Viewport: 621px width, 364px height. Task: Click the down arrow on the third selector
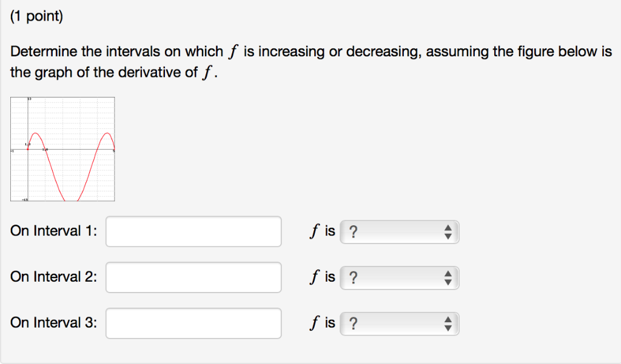448,328
